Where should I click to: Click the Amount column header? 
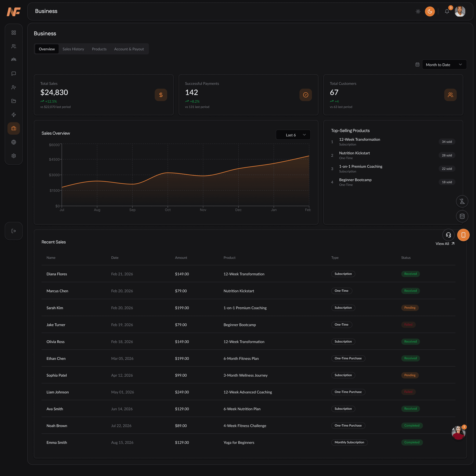point(181,258)
